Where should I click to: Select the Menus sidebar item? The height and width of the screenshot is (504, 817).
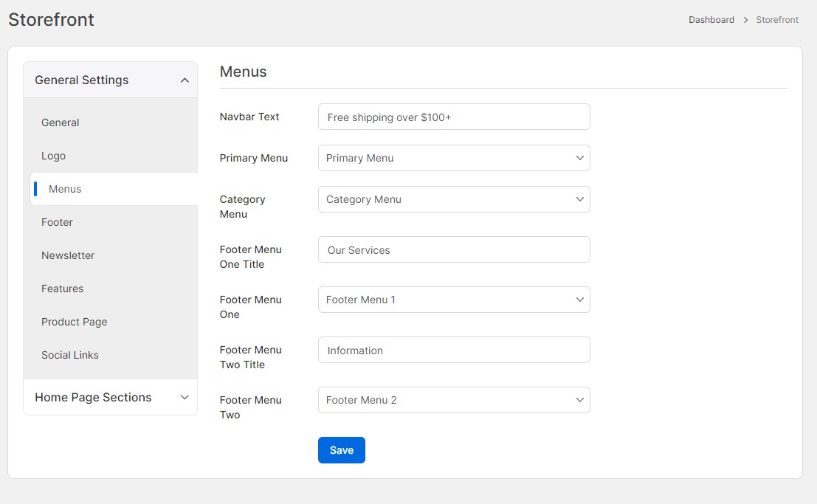(65, 189)
